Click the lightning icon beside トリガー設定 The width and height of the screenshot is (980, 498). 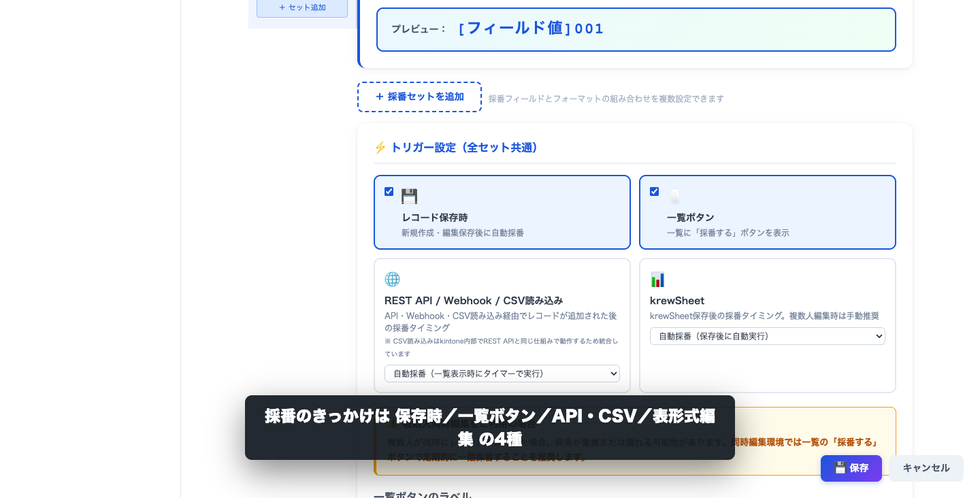click(x=380, y=148)
